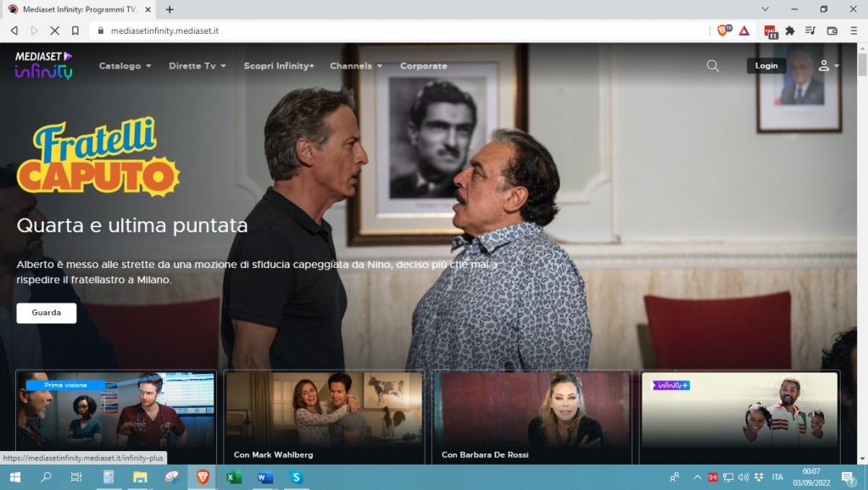The image size is (868, 490).
Task: Click the Guarda button
Action: click(46, 313)
